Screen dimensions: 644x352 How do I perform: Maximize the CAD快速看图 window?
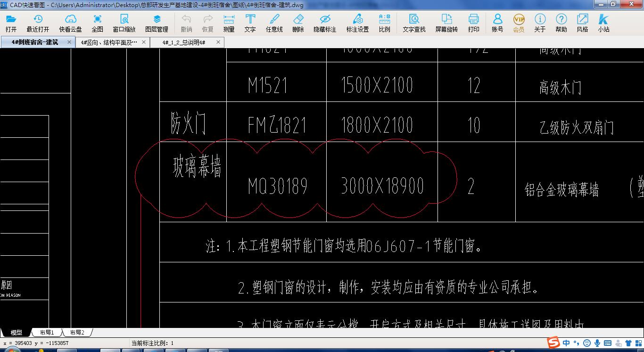click(613, 4)
